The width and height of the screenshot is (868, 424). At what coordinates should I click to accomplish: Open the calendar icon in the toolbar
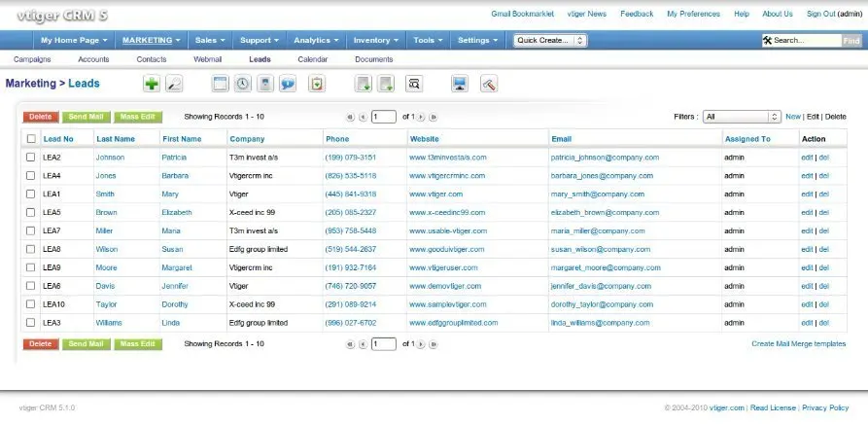220,85
